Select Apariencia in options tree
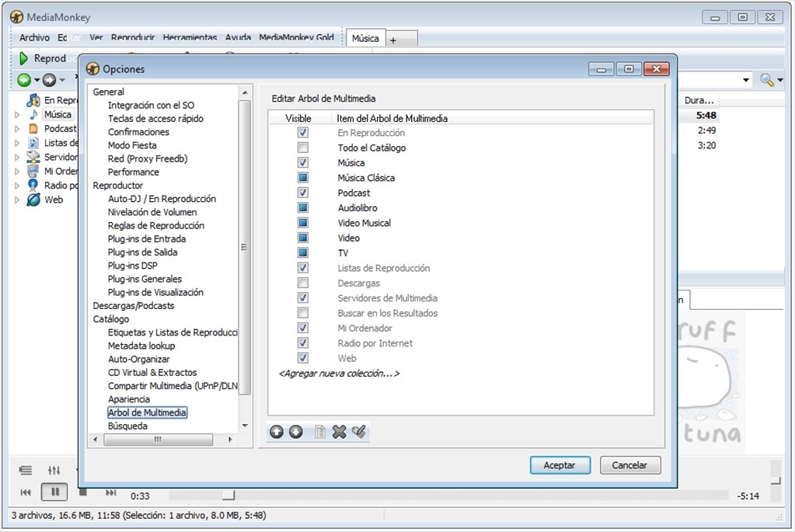The image size is (795, 532). point(129,399)
